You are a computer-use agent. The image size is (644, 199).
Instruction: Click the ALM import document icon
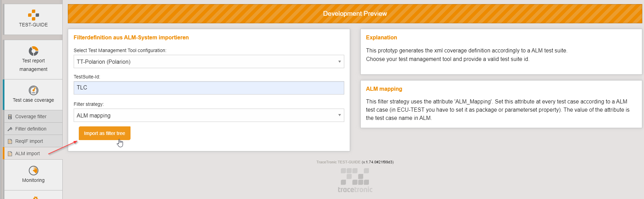(10, 154)
